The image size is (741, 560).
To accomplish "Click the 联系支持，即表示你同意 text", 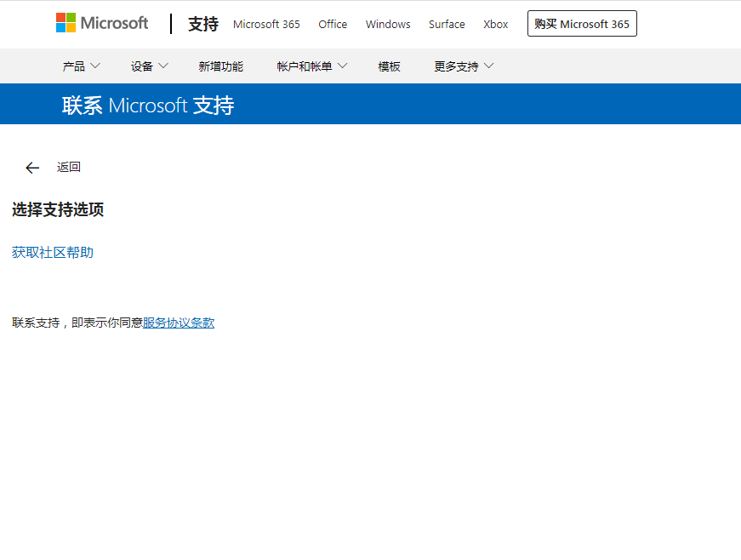I will click(x=77, y=323).
